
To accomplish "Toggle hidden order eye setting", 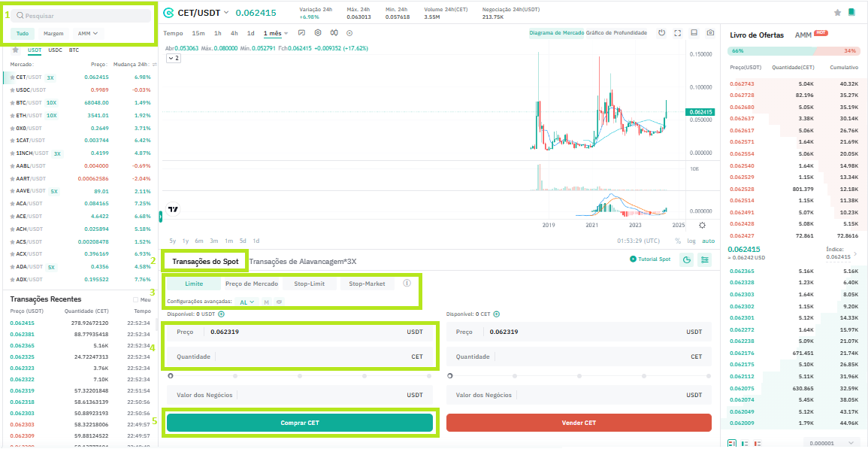I will [x=279, y=302].
